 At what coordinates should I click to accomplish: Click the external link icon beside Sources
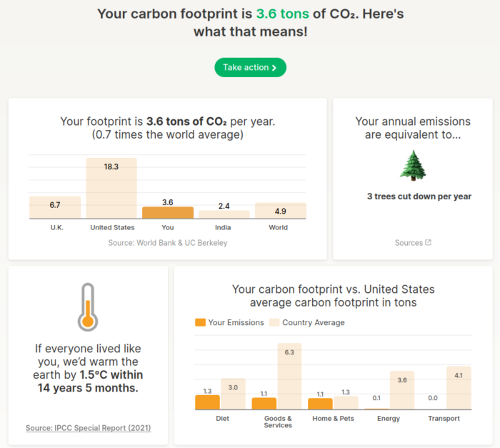429,242
